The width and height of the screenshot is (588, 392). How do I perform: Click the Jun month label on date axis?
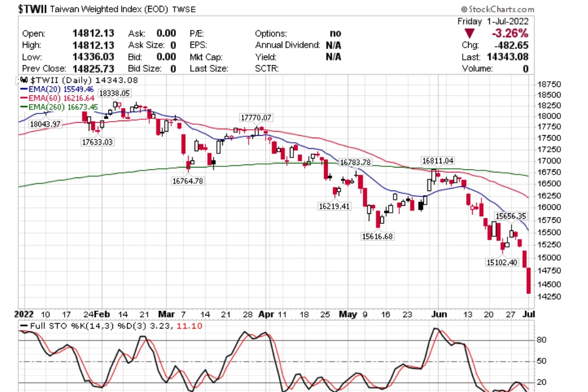[x=439, y=314]
